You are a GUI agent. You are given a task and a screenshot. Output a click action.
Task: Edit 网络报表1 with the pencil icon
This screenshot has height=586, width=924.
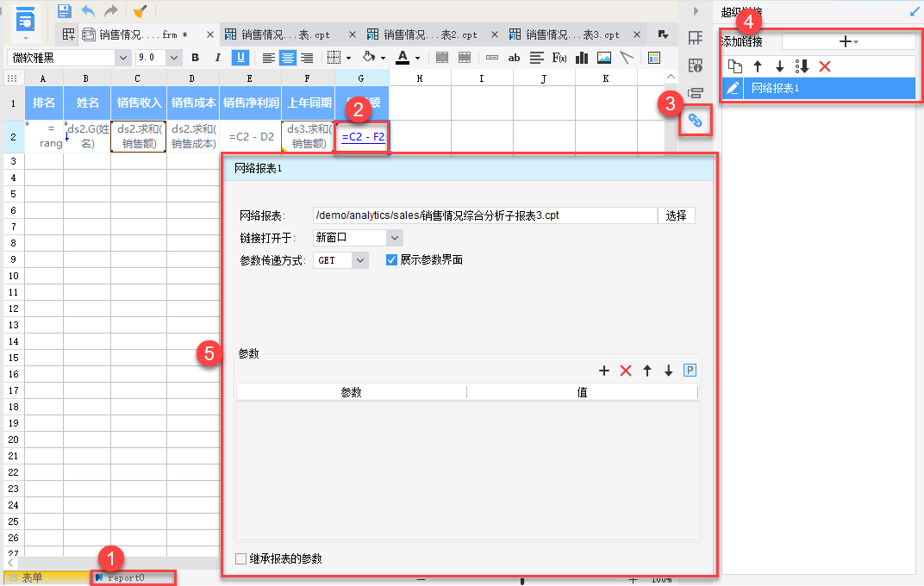pos(733,89)
